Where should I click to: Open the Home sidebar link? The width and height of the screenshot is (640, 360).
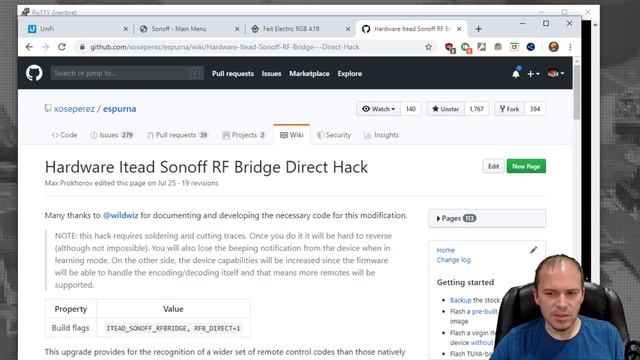(x=446, y=250)
